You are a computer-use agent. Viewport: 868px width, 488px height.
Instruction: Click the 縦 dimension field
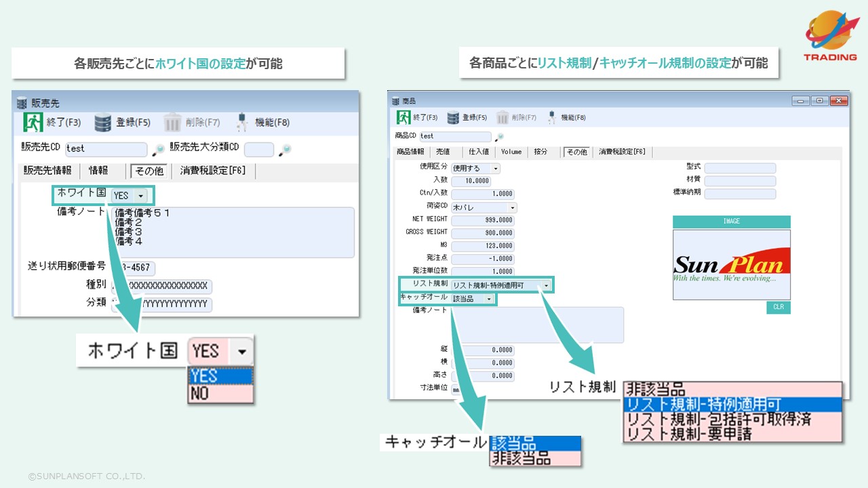(x=483, y=350)
